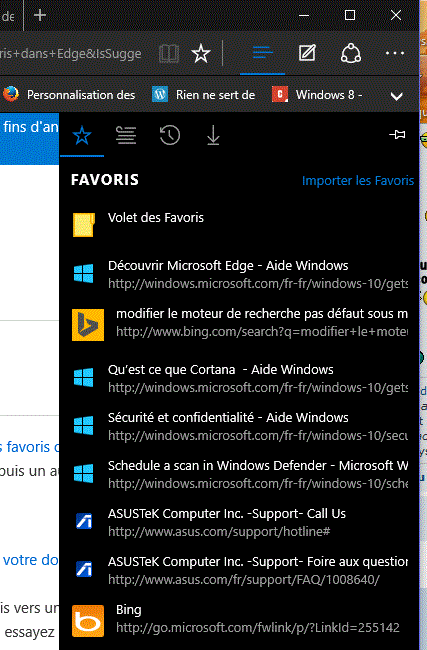Add page to favorites with toolbar star
The image size is (427, 650).
[x=201, y=53]
